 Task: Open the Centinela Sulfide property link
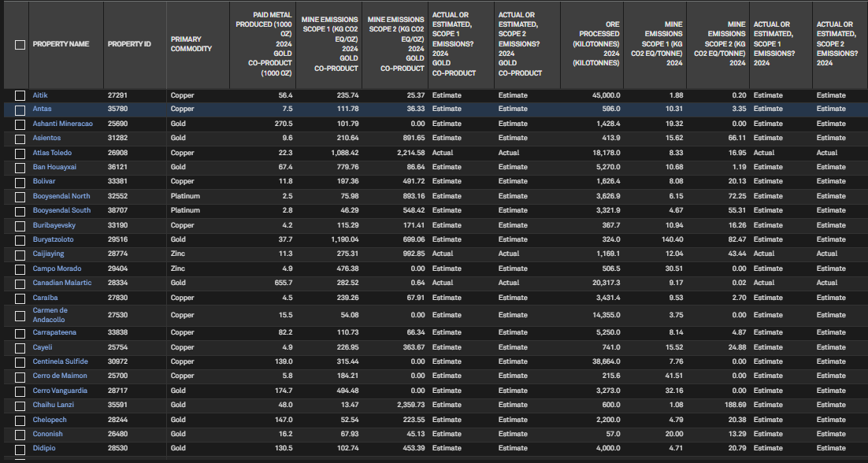[x=60, y=361]
